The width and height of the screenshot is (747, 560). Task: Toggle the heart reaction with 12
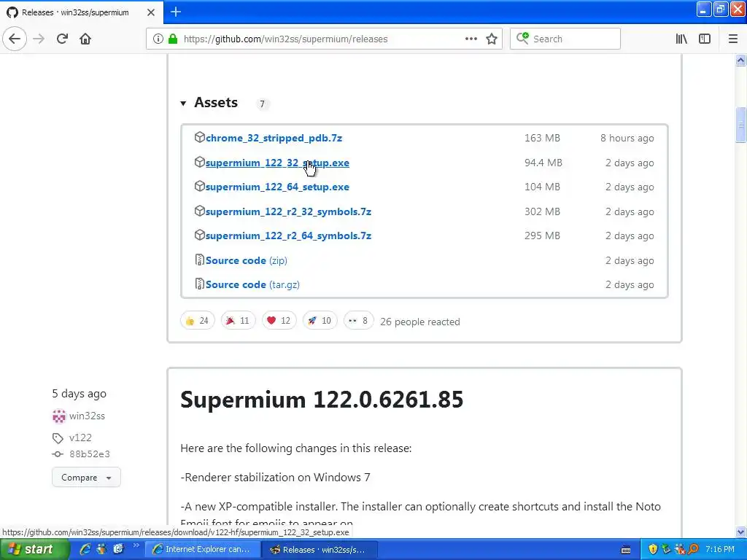[279, 321]
